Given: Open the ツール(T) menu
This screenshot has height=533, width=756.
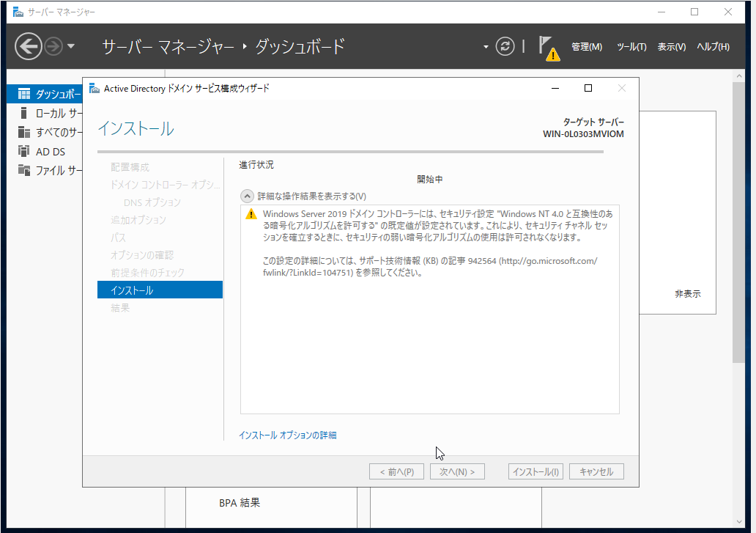Looking at the screenshot, I should coord(631,47).
